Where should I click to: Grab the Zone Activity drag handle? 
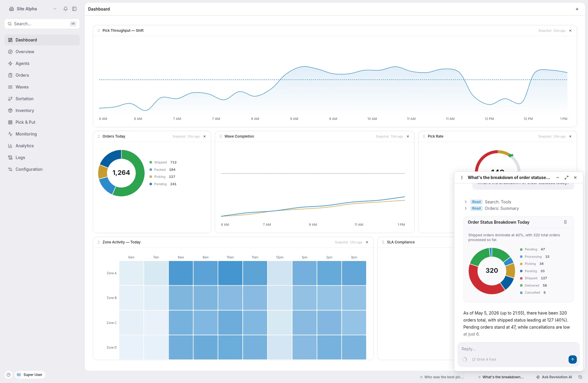tap(99, 242)
